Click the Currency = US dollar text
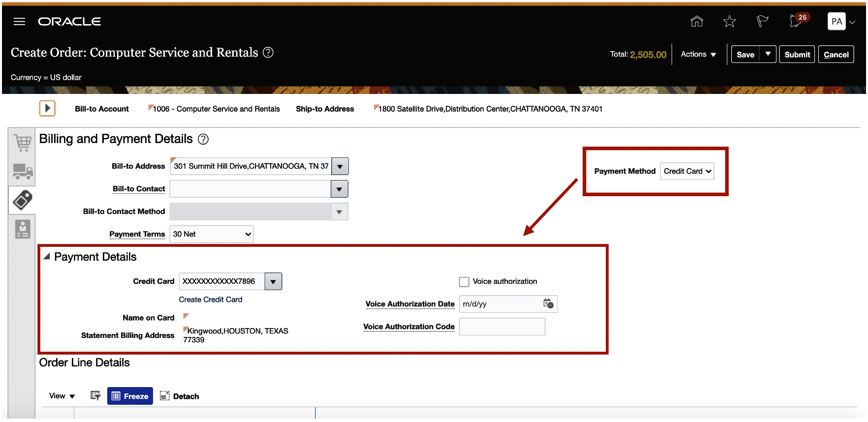868x422 pixels. [x=46, y=77]
